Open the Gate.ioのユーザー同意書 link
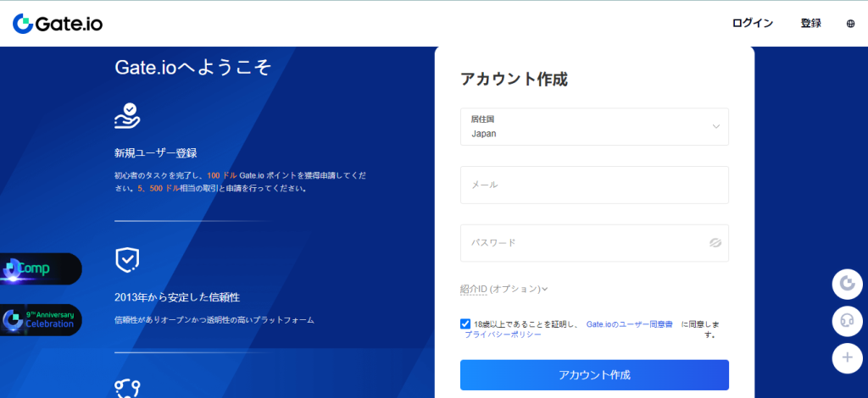 [629, 324]
